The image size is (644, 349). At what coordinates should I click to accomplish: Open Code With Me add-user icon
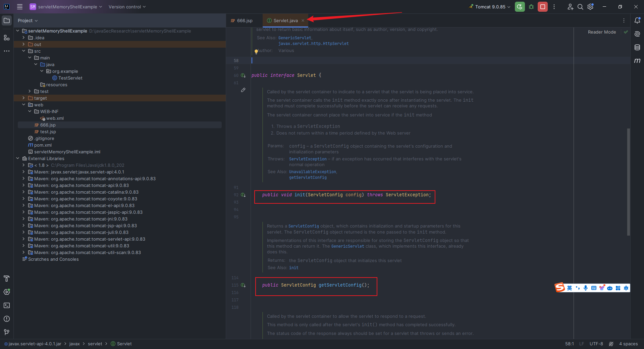[570, 7]
